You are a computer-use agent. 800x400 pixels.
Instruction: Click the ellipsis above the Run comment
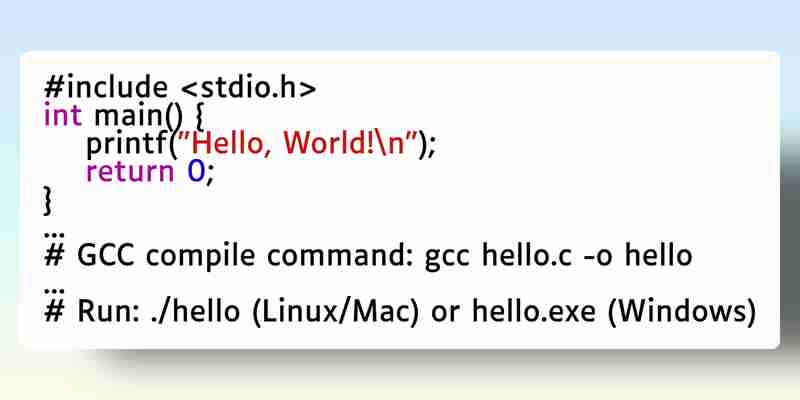pos(51,290)
